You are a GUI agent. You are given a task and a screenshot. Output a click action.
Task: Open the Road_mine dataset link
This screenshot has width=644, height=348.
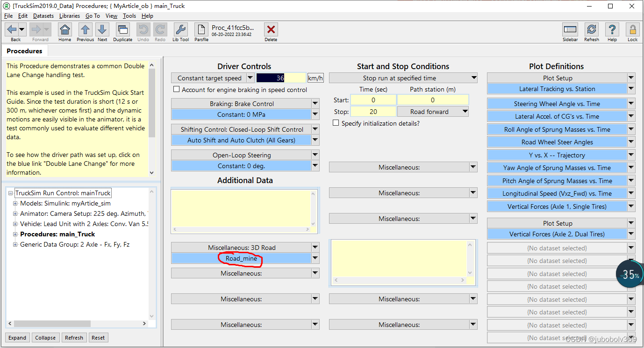pos(241,258)
